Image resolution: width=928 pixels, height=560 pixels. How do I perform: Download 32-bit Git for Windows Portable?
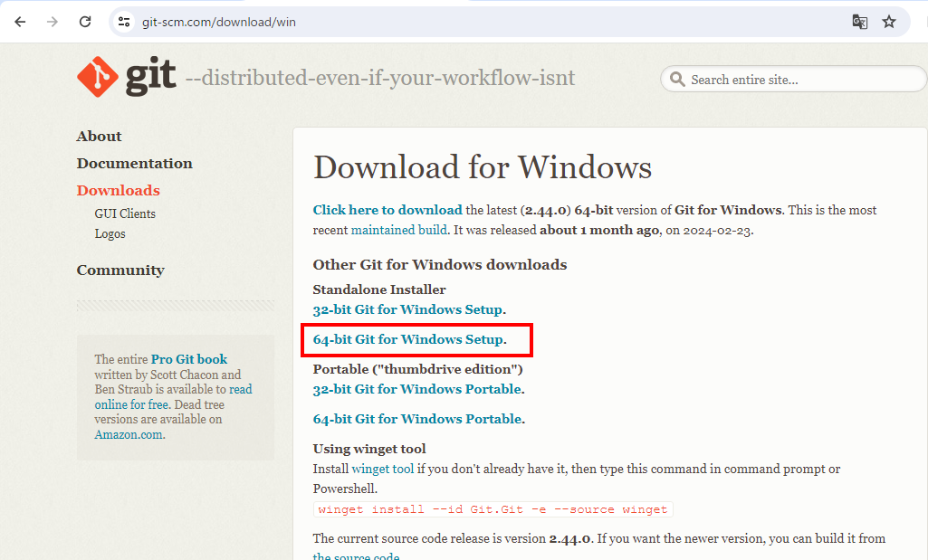[416, 389]
